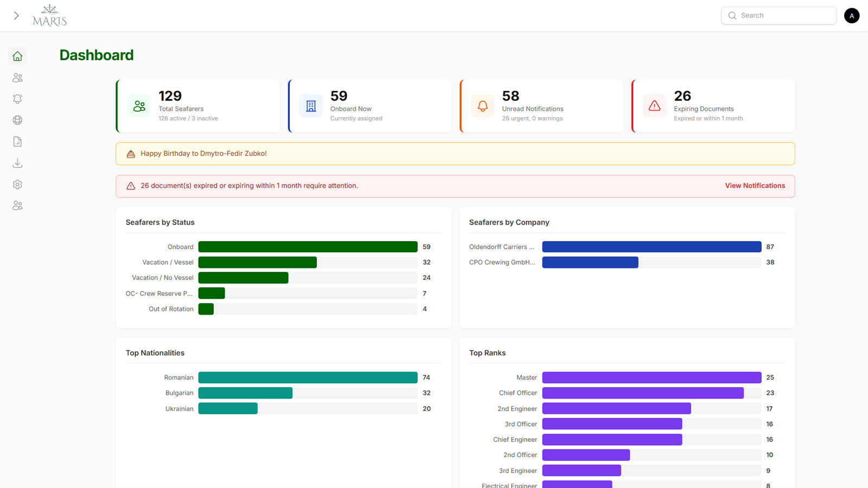Click the 3rd Engineer rank label
The height and width of the screenshot is (488, 868).
518,471
